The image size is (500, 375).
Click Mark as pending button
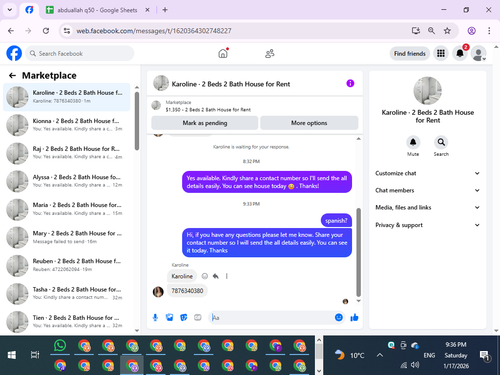(205, 123)
